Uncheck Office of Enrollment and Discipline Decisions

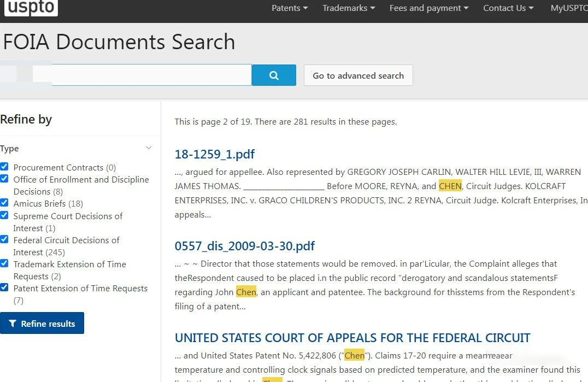[x=4, y=179]
